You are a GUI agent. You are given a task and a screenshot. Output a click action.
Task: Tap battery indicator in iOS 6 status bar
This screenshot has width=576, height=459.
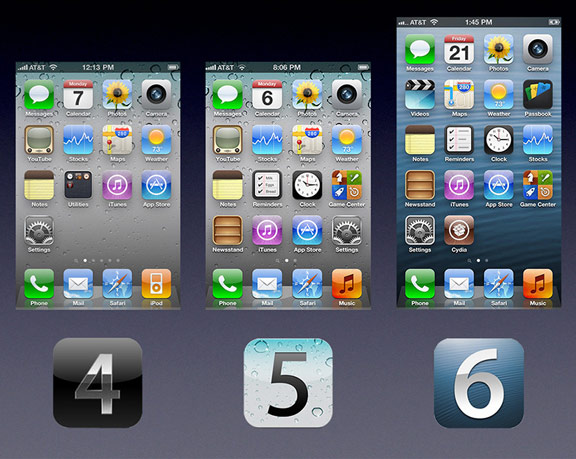click(x=553, y=22)
